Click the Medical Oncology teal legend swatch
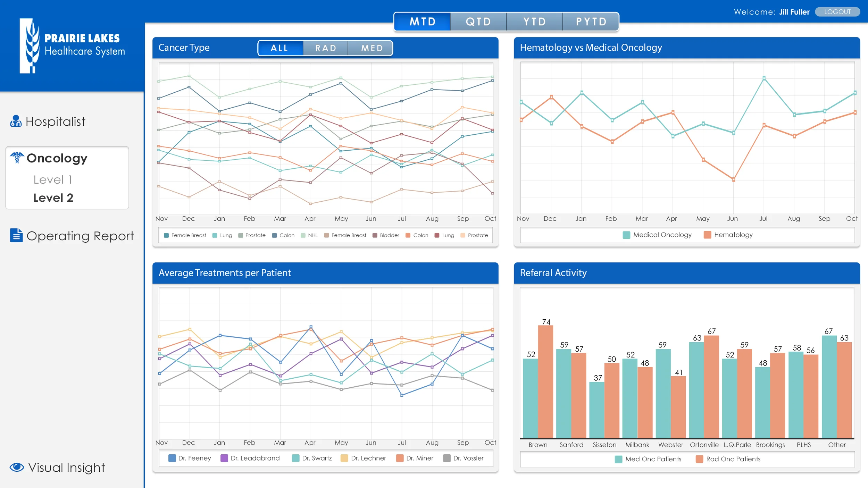 [x=627, y=235]
